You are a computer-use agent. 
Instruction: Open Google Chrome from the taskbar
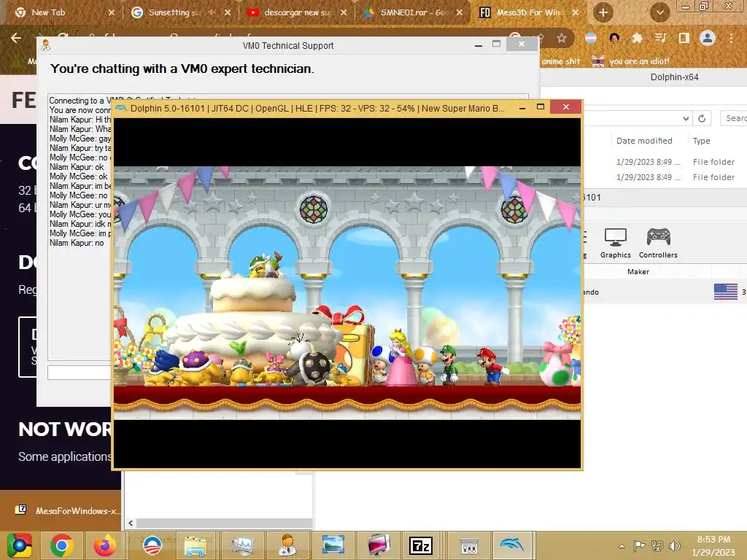click(x=62, y=545)
